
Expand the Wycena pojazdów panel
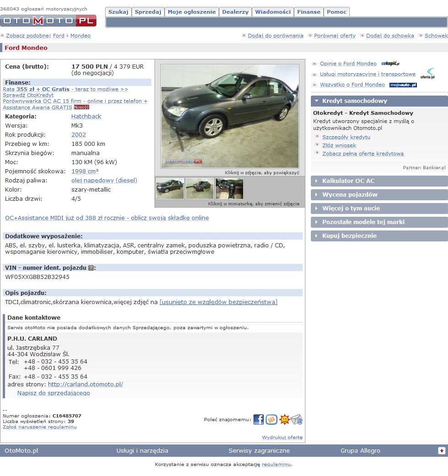tap(379, 195)
